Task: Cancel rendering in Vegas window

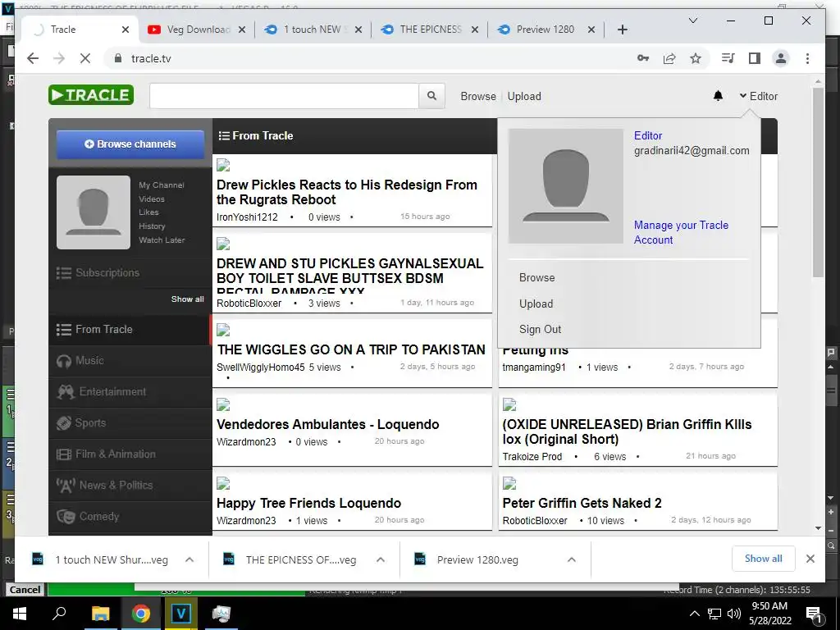Action: pos(25,589)
